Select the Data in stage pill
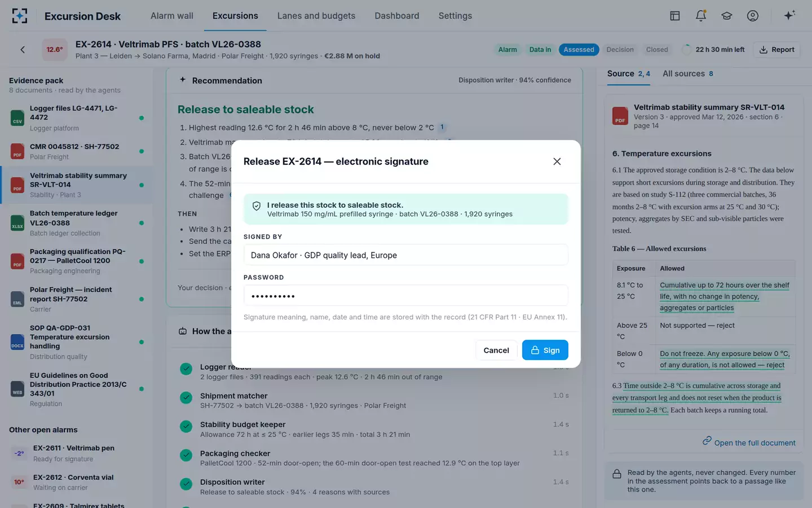Image resolution: width=812 pixels, height=508 pixels. (540, 50)
